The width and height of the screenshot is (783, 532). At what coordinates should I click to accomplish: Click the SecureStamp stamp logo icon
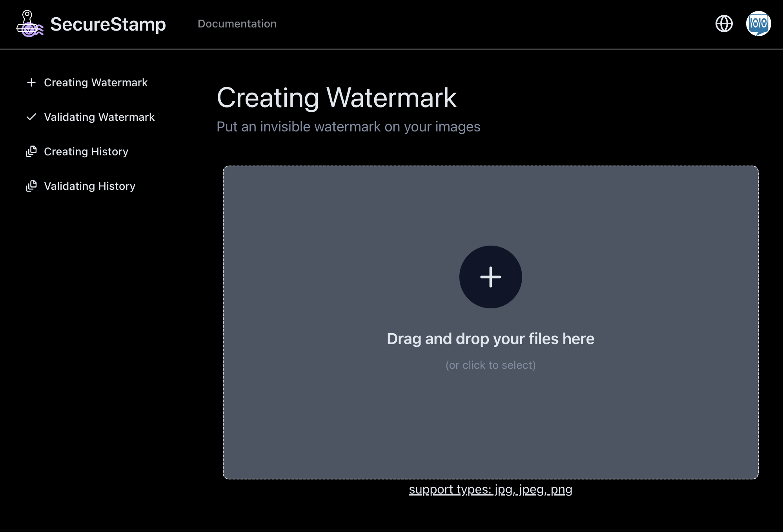point(30,24)
